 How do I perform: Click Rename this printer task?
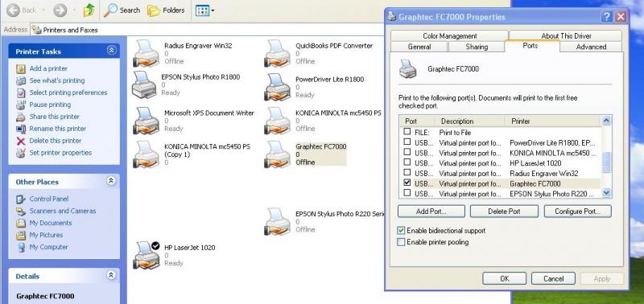57,129
